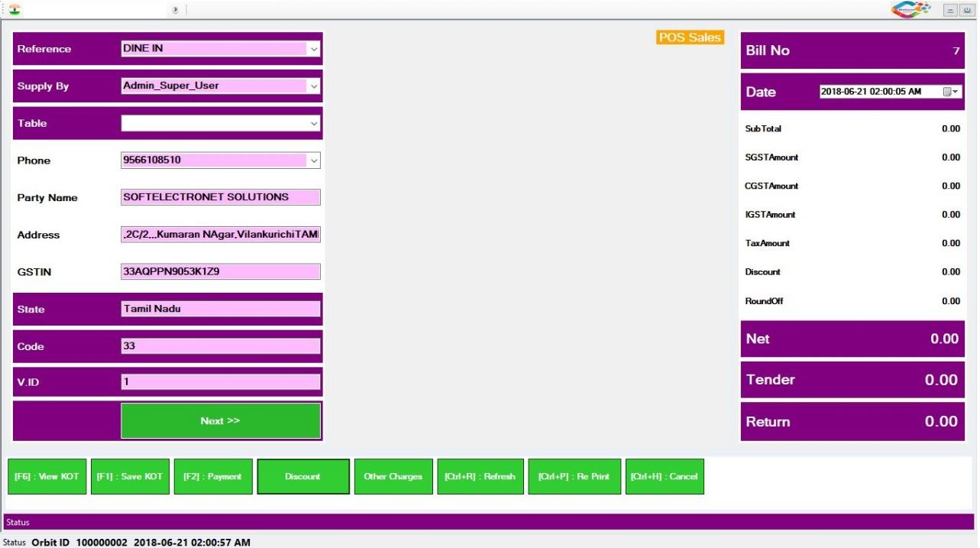Select the Other Charges button
This screenshot has height=548, width=980.
393,476
